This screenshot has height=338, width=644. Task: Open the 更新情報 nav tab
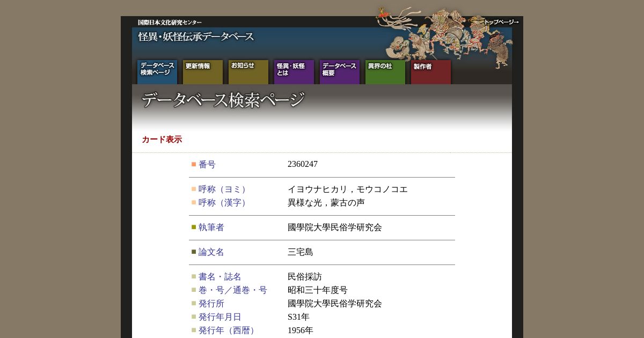(203, 72)
